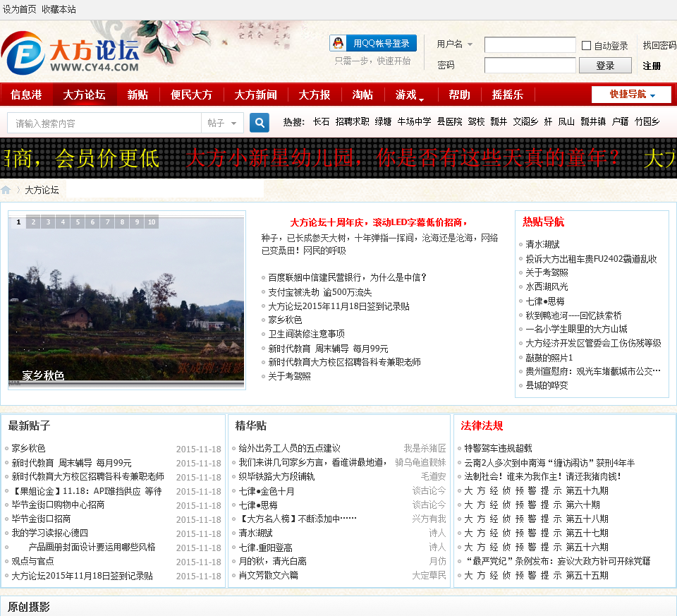The height and width of the screenshot is (616, 677).
Task: Open hot post 秋到鸭池河----回忆铁索桥
Action: [573, 315]
